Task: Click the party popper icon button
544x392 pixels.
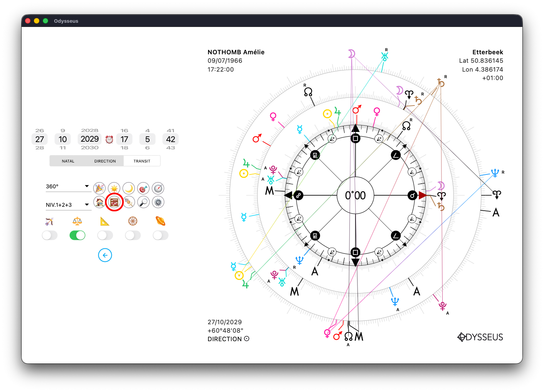Action: (x=99, y=188)
